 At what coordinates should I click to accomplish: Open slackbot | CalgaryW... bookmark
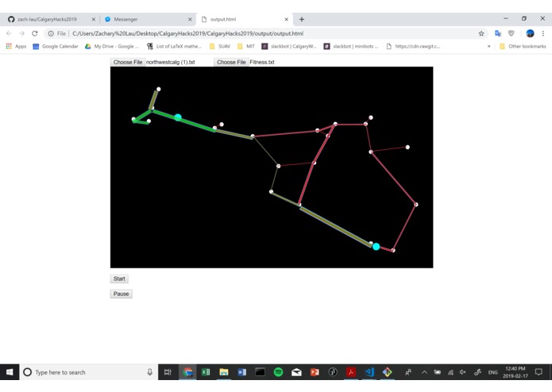pos(289,46)
